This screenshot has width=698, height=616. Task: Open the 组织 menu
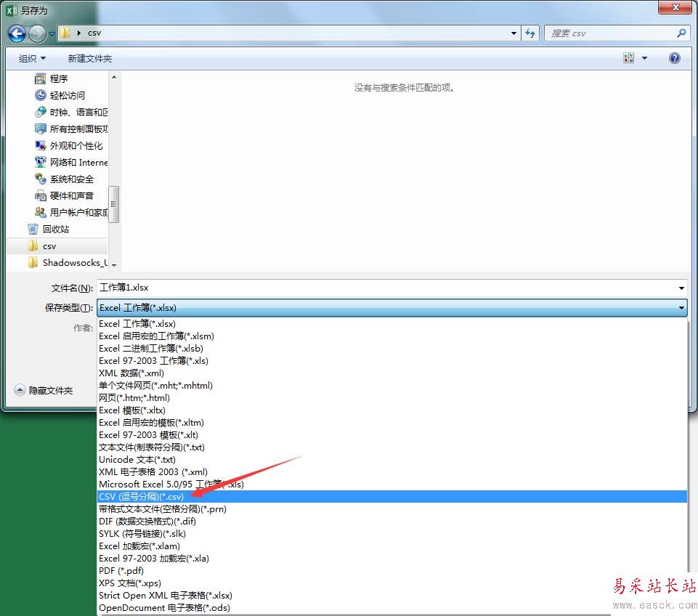32,58
